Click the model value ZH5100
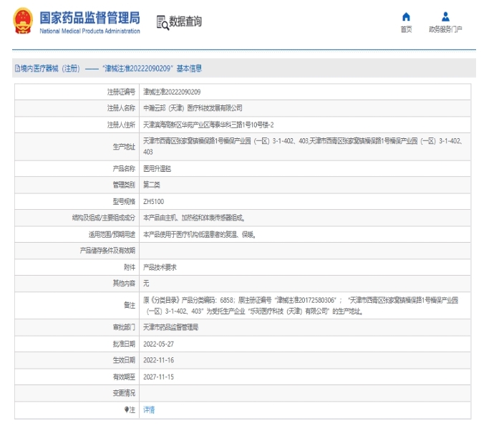 pyautogui.click(x=153, y=201)
